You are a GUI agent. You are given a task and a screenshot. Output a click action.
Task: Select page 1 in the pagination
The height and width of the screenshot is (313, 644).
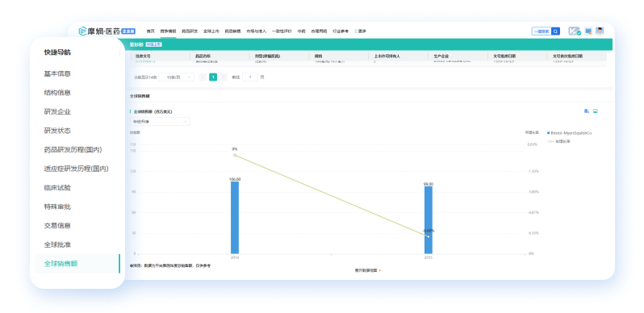click(x=213, y=77)
